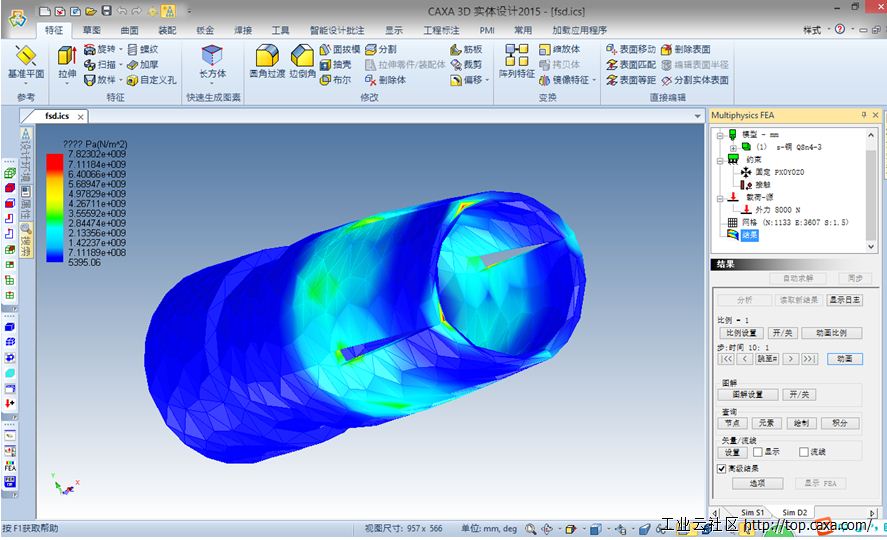887x540 pixels.
Task: Expand the s-钢 material tree item
Action: pos(733,148)
